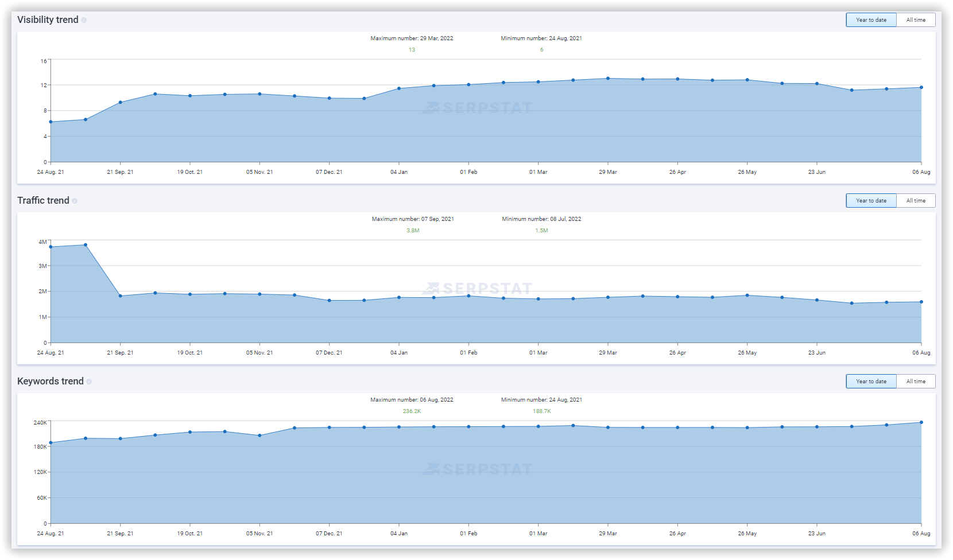This screenshot has height=560, width=953.
Task: Click the Visibility trend heading
Action: coord(48,20)
